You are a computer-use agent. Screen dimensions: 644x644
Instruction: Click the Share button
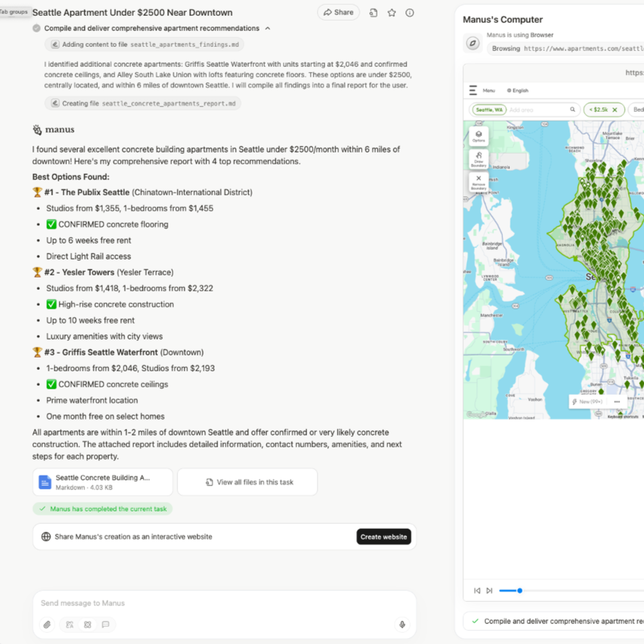(x=338, y=12)
